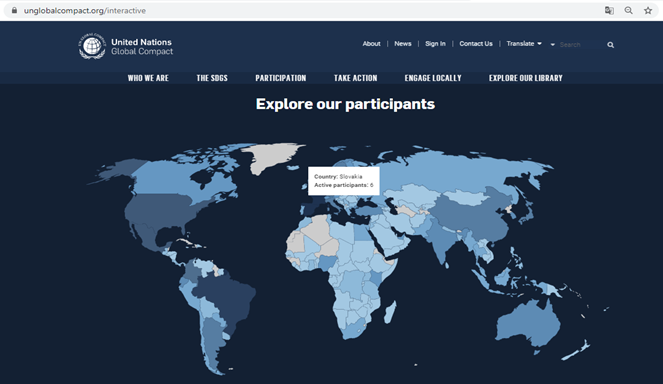
Task: Open THE SDGS menu
Action: point(212,78)
